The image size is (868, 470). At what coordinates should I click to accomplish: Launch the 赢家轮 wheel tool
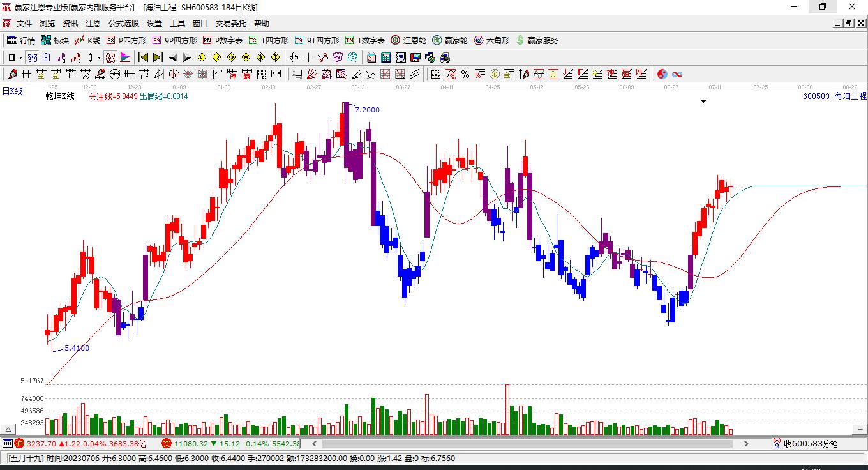[450, 40]
